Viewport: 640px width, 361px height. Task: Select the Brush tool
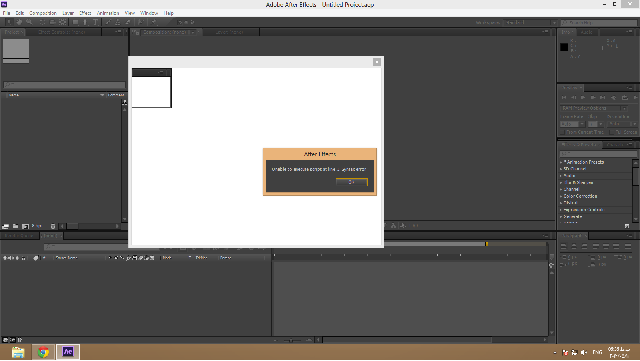[x=108, y=22]
